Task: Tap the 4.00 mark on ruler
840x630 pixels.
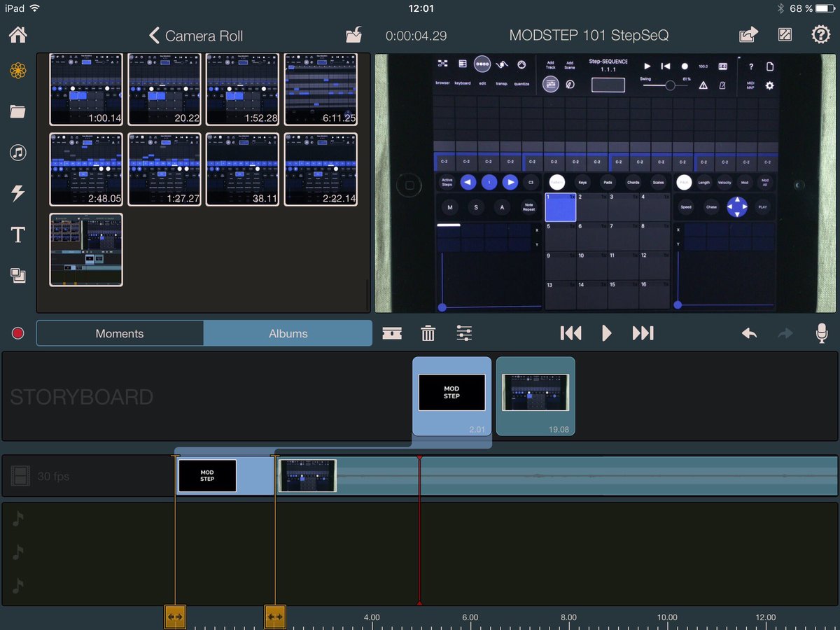Action: point(372,617)
